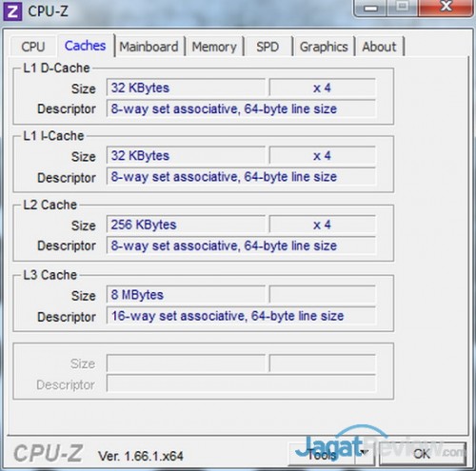
Task: Click the L1 I-Cache size field
Action: coord(186,155)
